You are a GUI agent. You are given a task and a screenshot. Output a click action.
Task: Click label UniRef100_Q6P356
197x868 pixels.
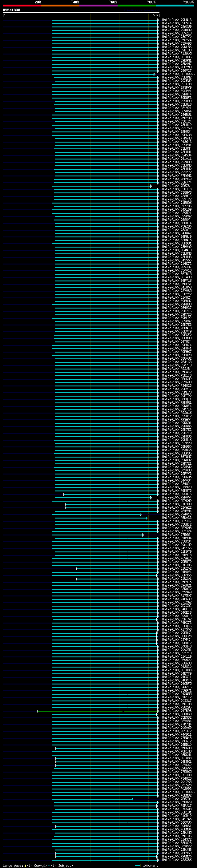point(177,575)
